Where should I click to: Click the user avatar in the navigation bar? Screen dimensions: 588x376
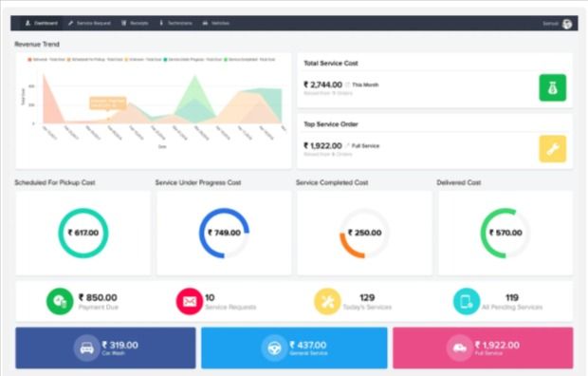[567, 24]
